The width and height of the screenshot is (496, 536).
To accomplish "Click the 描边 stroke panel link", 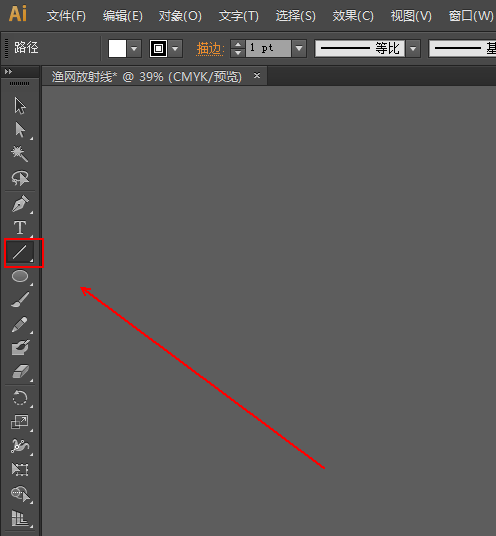I will point(210,49).
